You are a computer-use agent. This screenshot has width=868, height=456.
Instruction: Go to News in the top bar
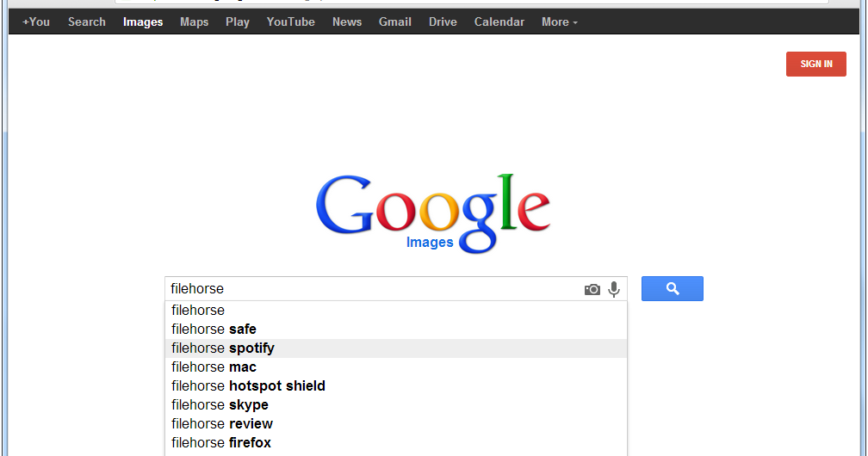click(347, 22)
